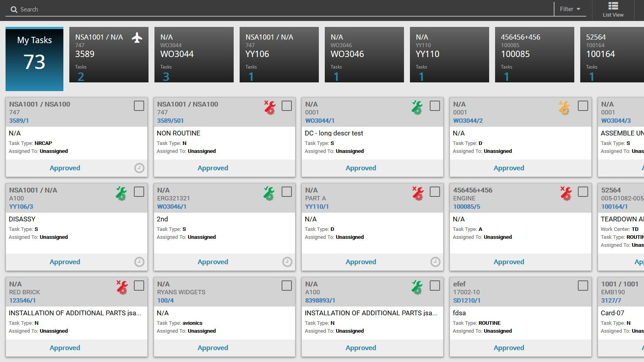The image size is (644, 362).
Task: Tick the checkbox on task WO3046/1
Action: (x=287, y=192)
